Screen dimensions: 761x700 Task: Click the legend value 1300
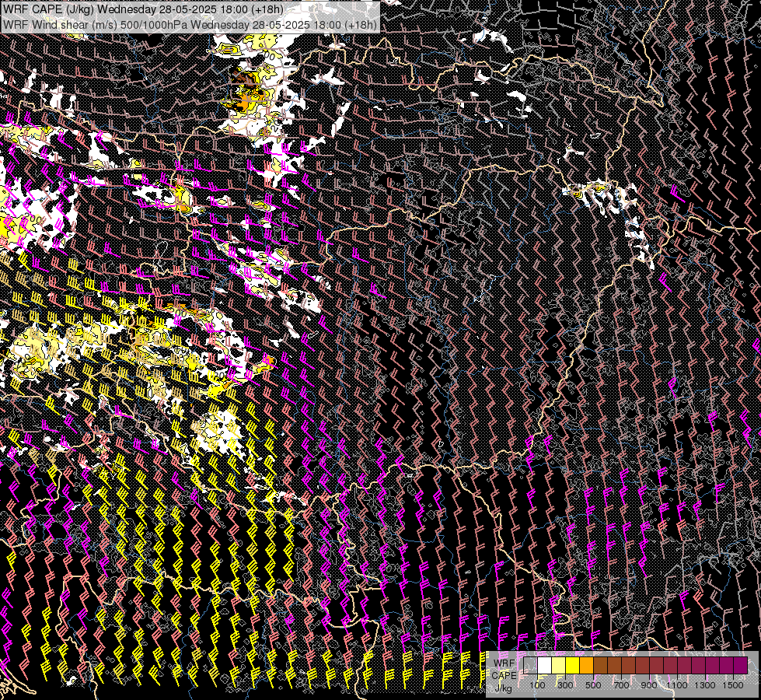coord(705,685)
